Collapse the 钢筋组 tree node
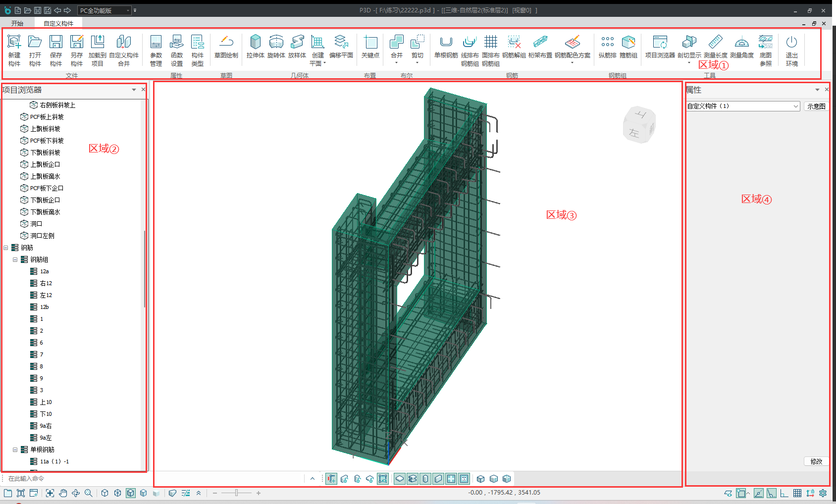836x504 pixels. click(15, 259)
